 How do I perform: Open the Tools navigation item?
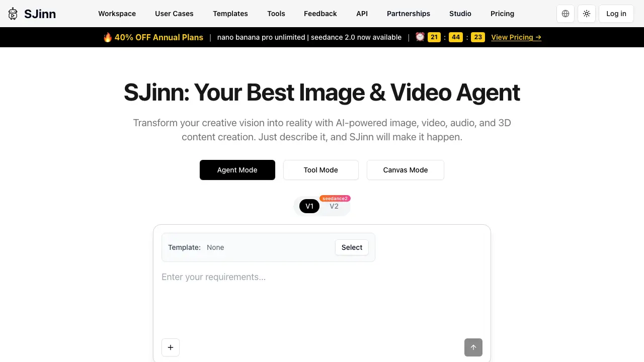[x=276, y=14]
